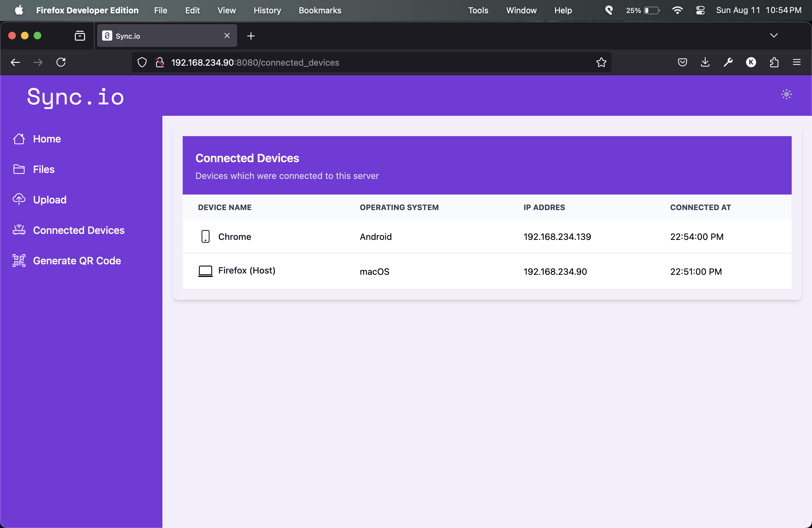
Task: Click the DEVICE NAME column header
Action: tap(225, 207)
